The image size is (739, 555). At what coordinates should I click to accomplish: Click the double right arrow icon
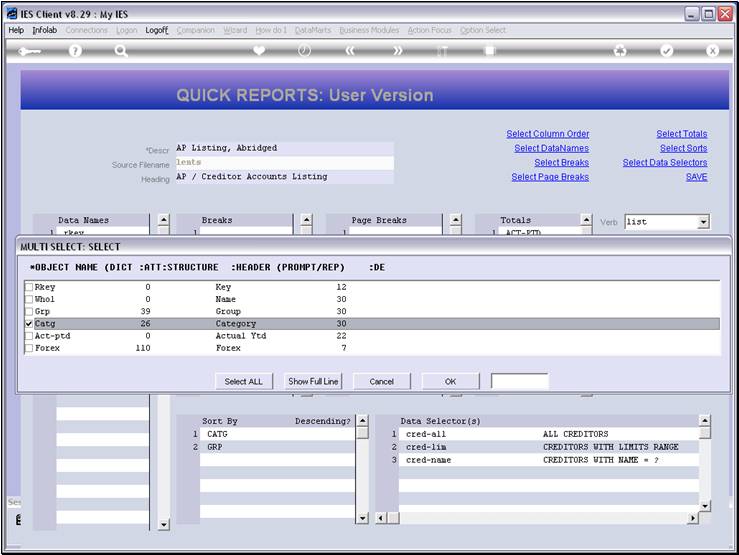click(x=398, y=50)
